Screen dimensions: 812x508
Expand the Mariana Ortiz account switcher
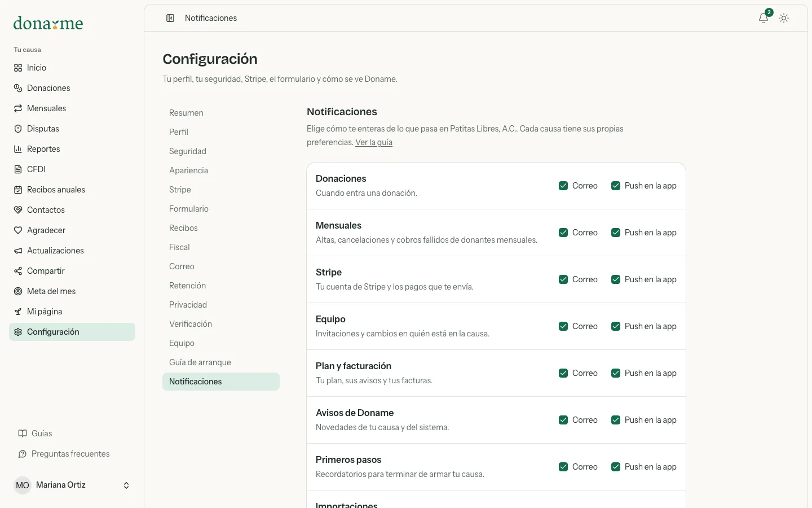click(x=72, y=485)
